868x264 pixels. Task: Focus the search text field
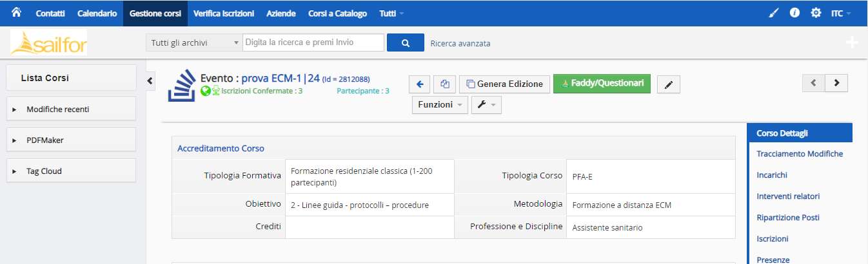tap(313, 42)
